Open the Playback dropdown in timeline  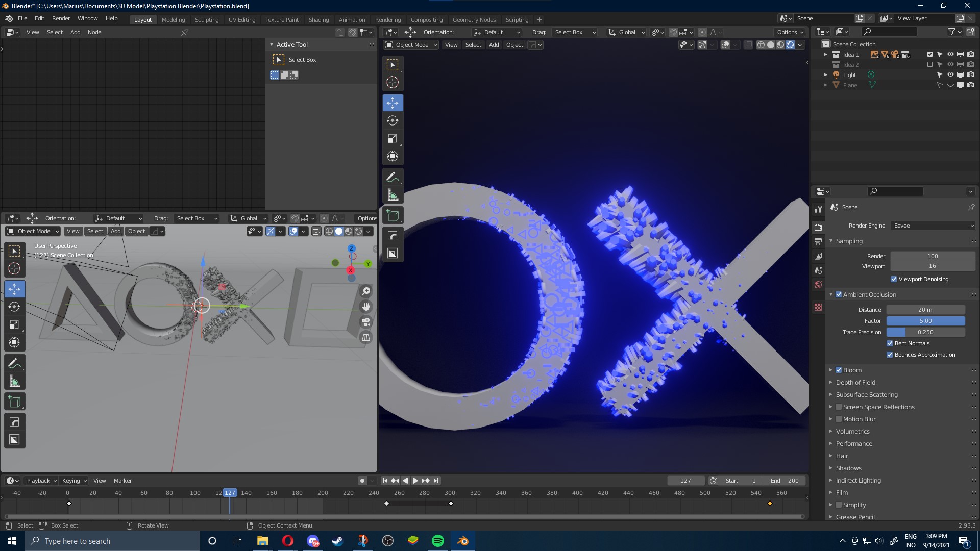(x=41, y=481)
